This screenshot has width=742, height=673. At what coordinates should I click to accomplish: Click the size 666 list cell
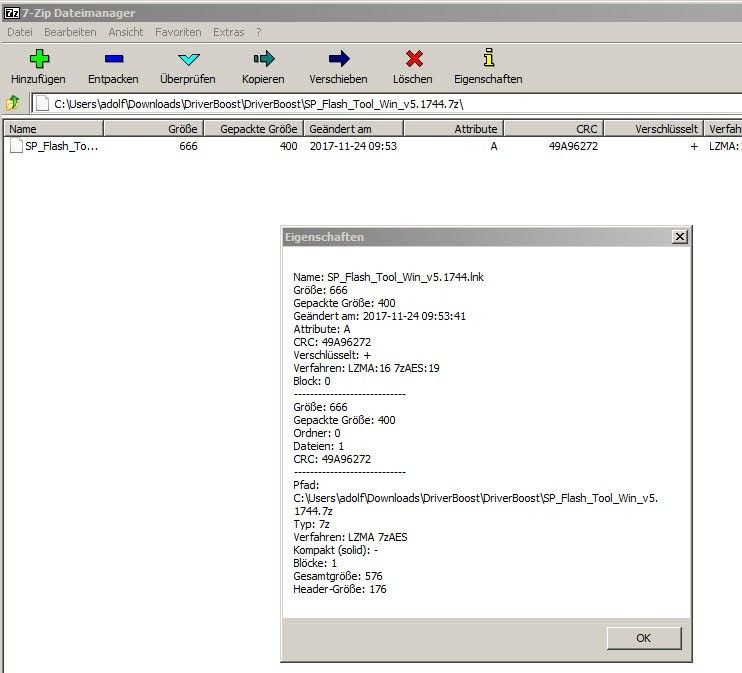click(188, 146)
